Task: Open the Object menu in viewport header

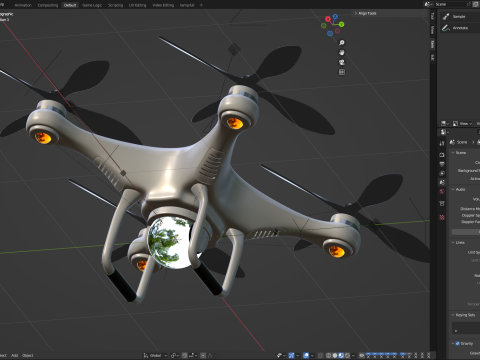Action: pos(28,355)
